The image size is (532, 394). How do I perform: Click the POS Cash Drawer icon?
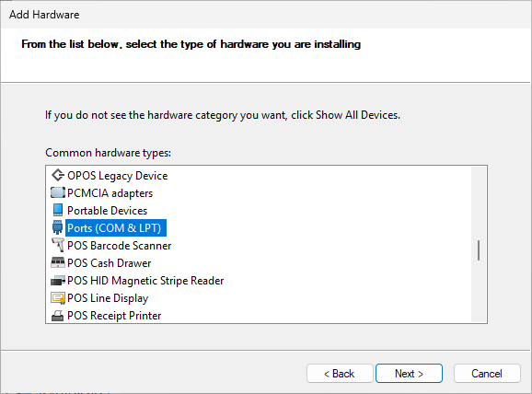coord(58,262)
